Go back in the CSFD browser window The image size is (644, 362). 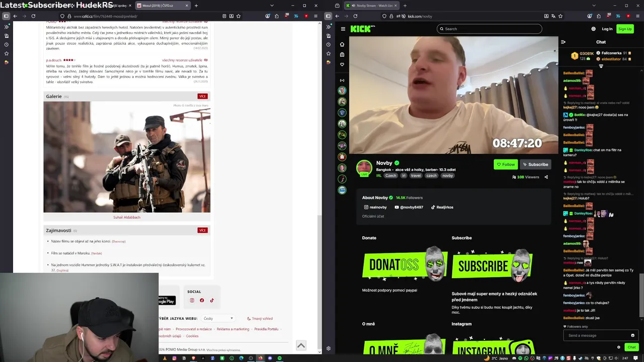point(15,16)
